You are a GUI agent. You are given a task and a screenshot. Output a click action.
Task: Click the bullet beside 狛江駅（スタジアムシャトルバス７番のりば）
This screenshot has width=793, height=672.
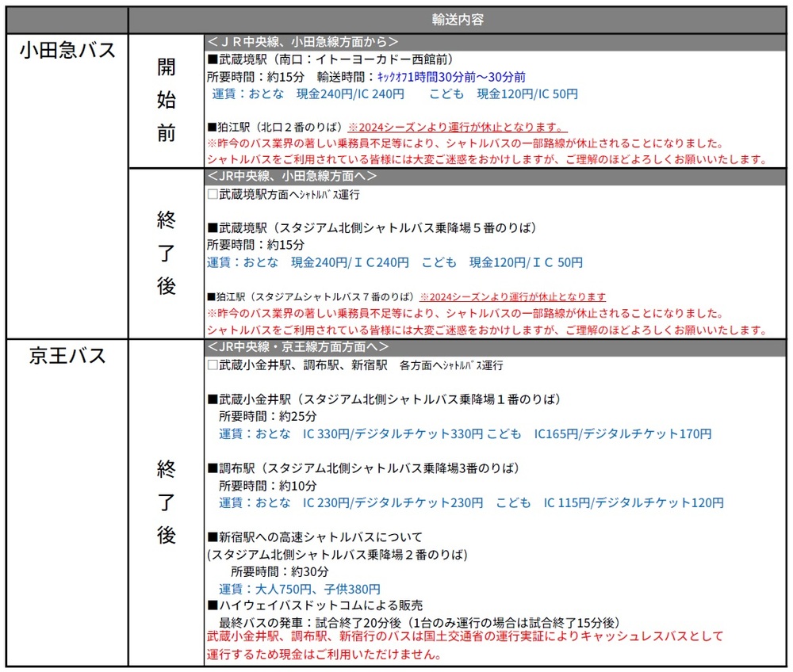211,296
